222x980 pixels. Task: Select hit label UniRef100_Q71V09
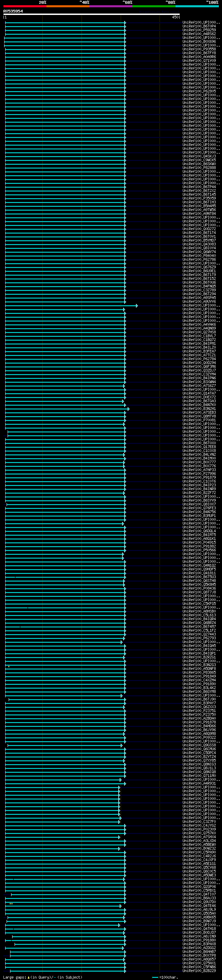[199, 60]
